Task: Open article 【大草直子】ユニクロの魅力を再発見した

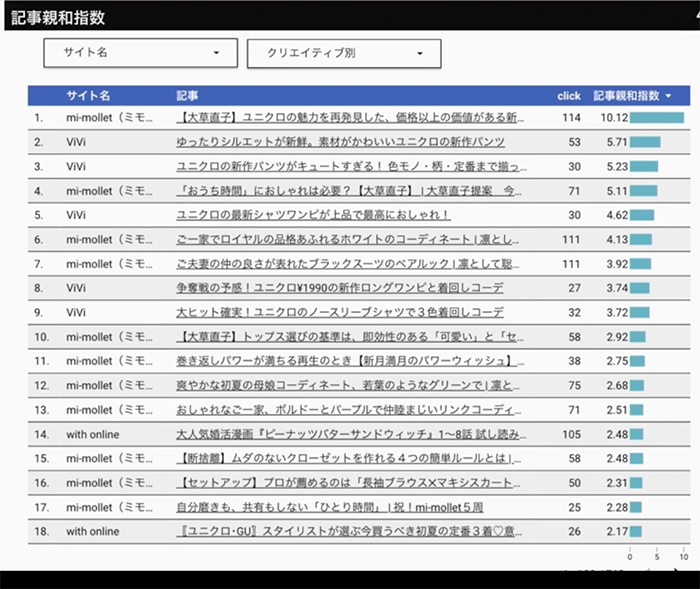Action: pos(350,117)
